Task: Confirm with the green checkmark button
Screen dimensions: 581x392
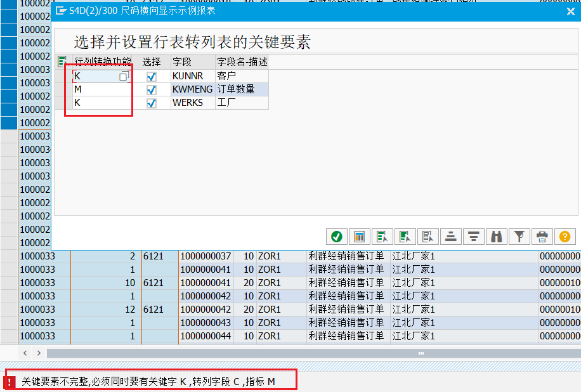Action: pos(336,237)
